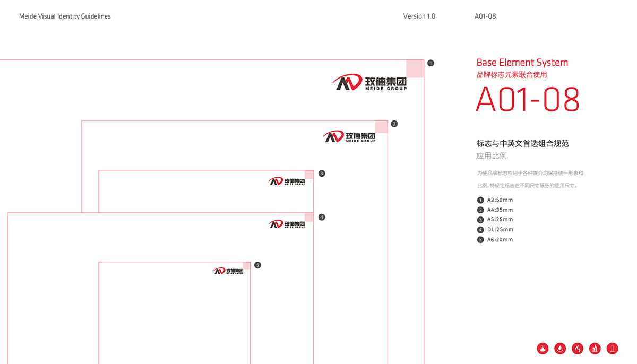
Task: Click the Meide Group logo in the A6 frame
Action: 228,271
